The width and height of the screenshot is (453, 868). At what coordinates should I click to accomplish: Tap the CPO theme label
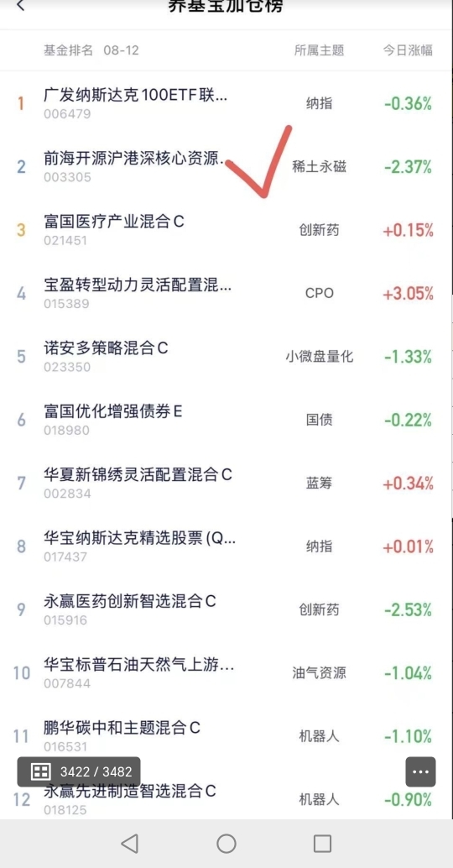pyautogui.click(x=319, y=293)
